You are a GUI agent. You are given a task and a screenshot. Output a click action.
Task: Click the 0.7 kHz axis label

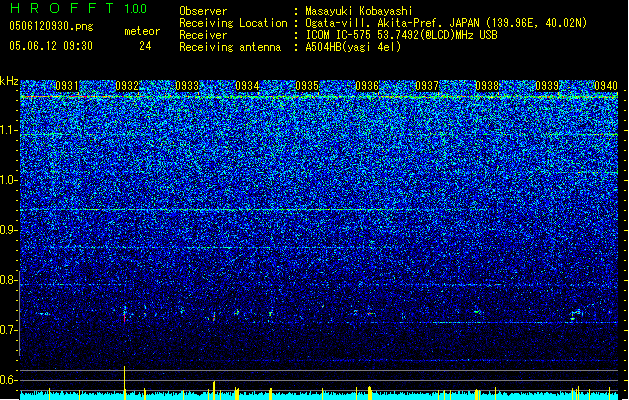[8, 330]
